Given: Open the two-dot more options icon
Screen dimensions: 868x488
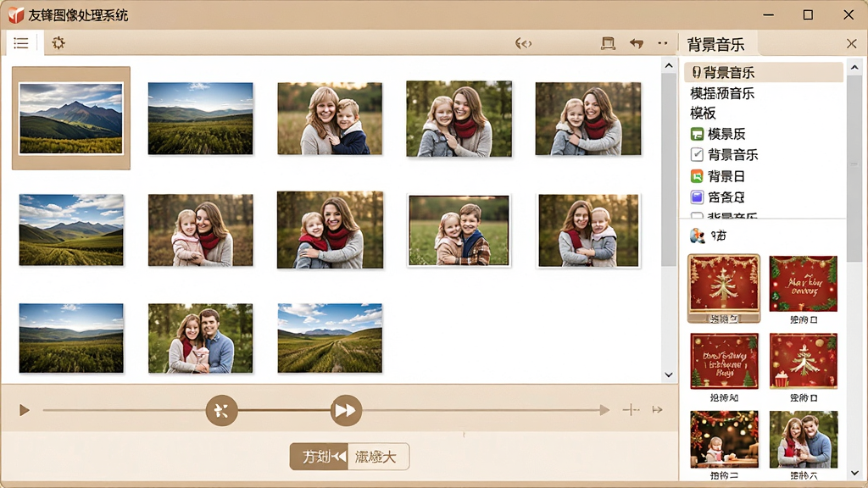Looking at the screenshot, I should (x=663, y=43).
